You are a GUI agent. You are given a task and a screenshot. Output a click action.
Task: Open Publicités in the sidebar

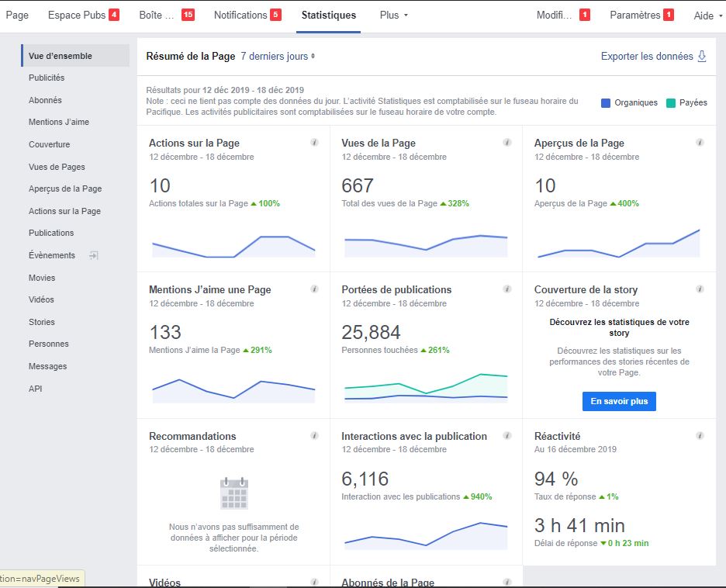pyautogui.click(x=47, y=78)
